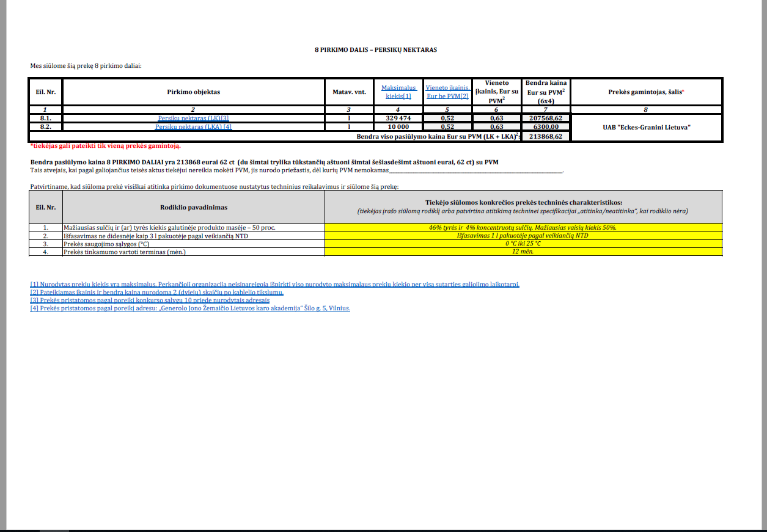The height and width of the screenshot is (532, 767).
Task: Click the total price cell 213868,62
Action: click(x=545, y=136)
